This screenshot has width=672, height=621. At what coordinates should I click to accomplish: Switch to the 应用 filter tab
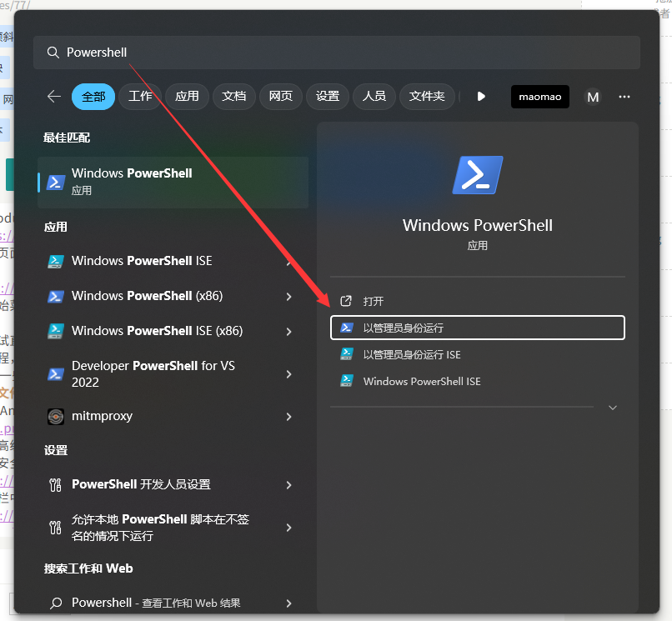pos(187,97)
